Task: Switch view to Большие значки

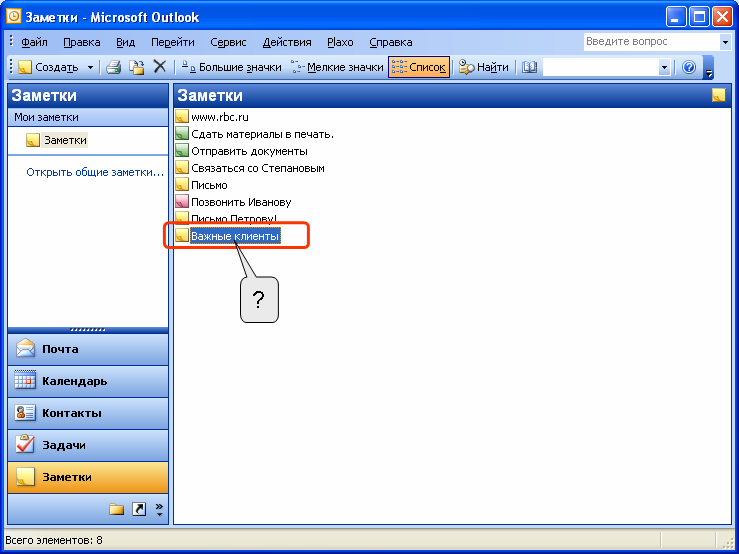Action: 231,67
